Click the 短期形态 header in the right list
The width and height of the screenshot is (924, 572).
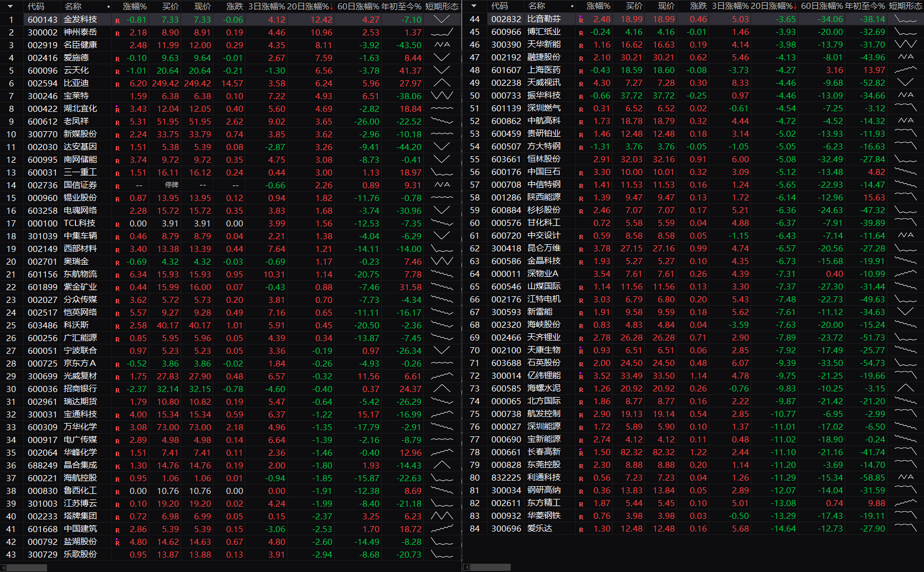point(906,6)
